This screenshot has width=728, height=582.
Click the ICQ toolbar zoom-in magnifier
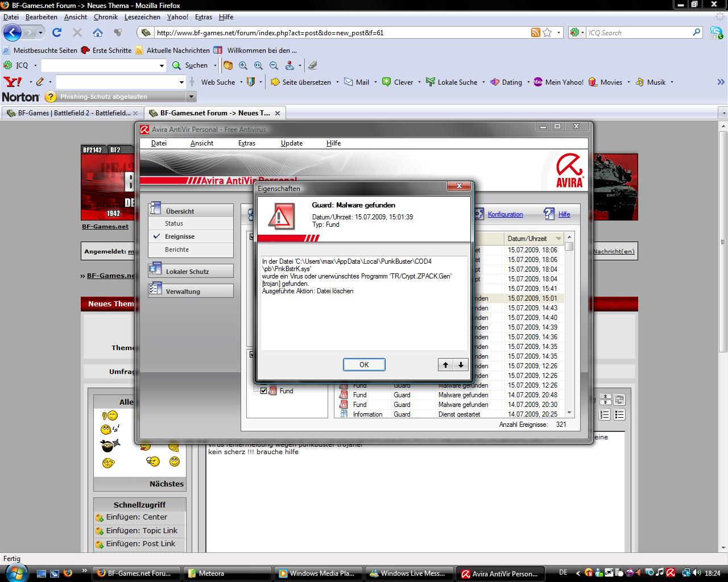tap(243, 65)
